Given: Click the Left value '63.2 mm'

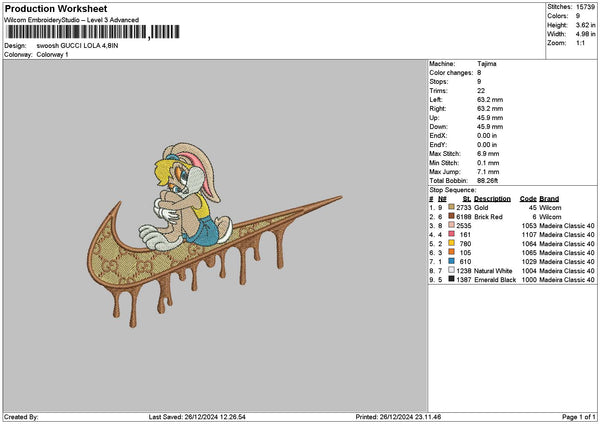Looking at the screenshot, I should coord(490,100).
